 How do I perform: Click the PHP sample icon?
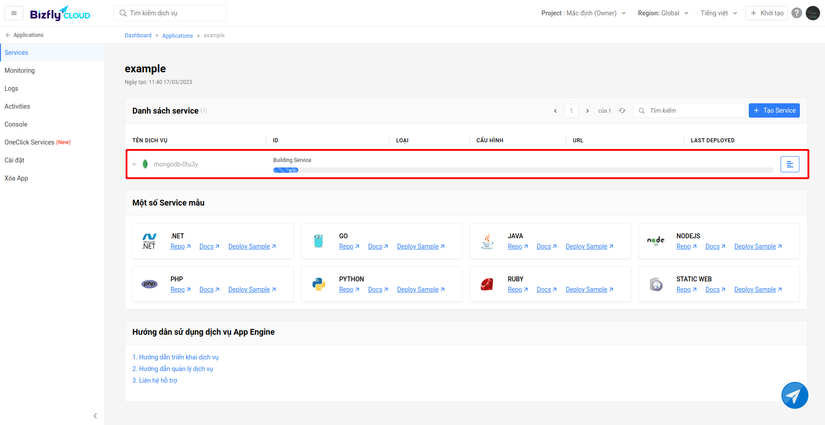tap(149, 284)
